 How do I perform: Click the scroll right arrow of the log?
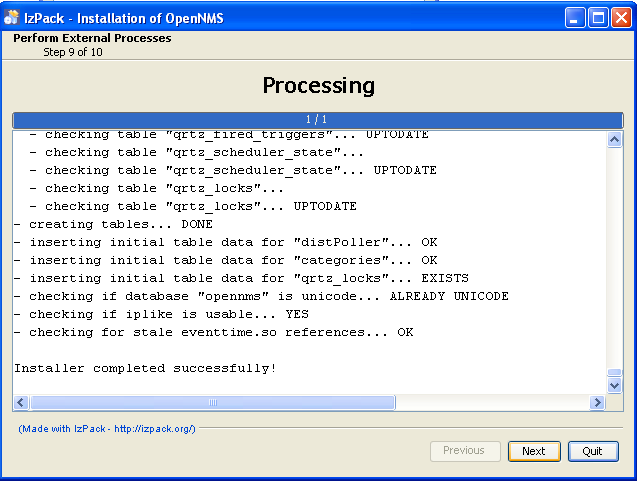click(x=597, y=403)
